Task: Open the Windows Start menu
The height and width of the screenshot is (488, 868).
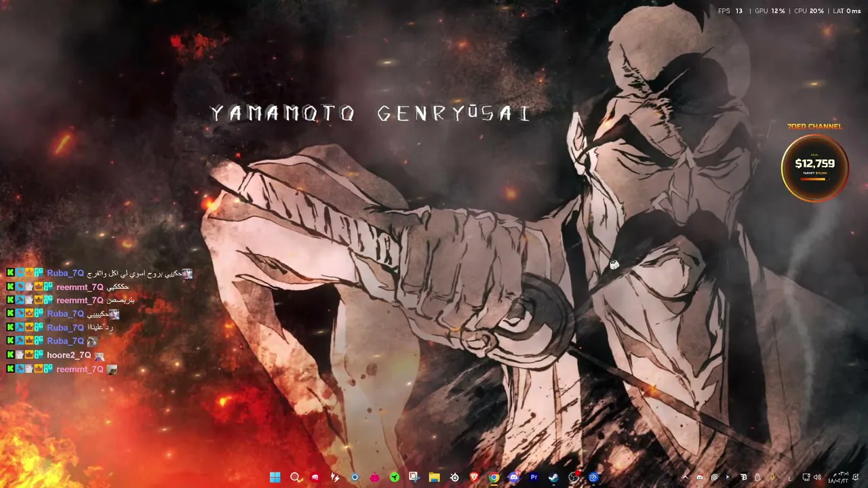Action: 275,477
